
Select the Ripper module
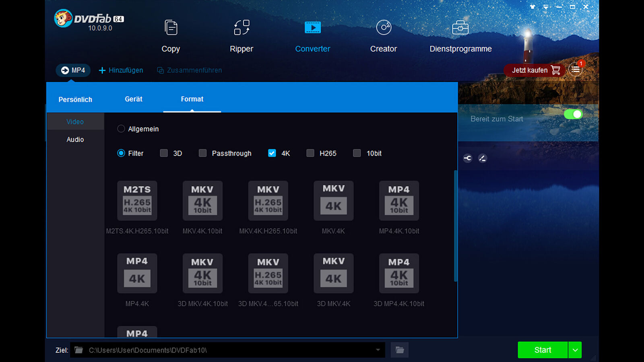[241, 36]
